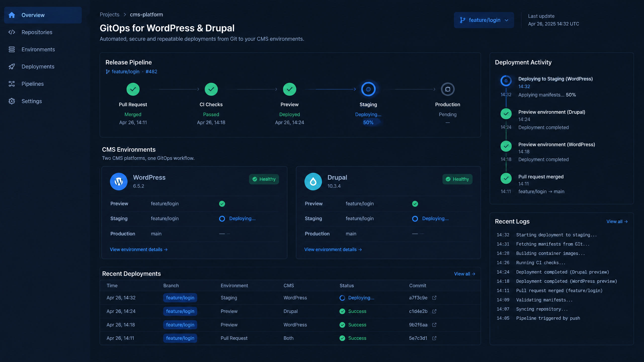Click the Preview deployed checkmark stage
This screenshot has width=644, height=362.
coord(290,89)
